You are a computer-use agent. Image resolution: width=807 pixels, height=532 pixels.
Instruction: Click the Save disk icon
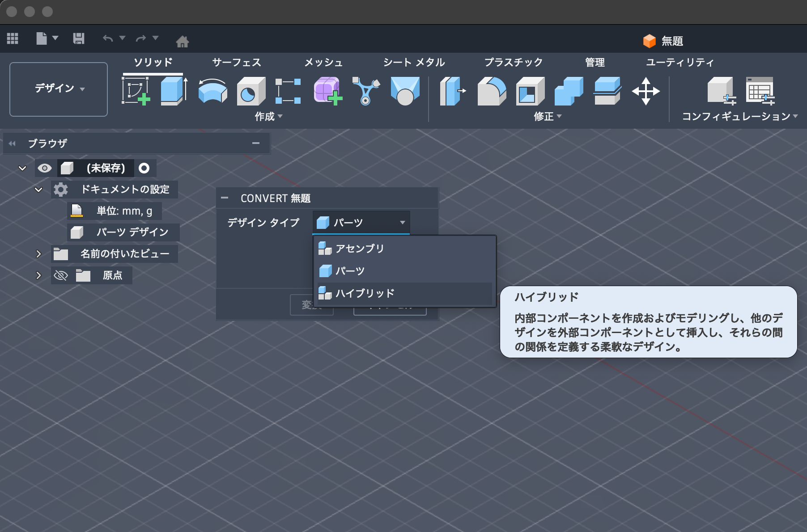point(79,38)
